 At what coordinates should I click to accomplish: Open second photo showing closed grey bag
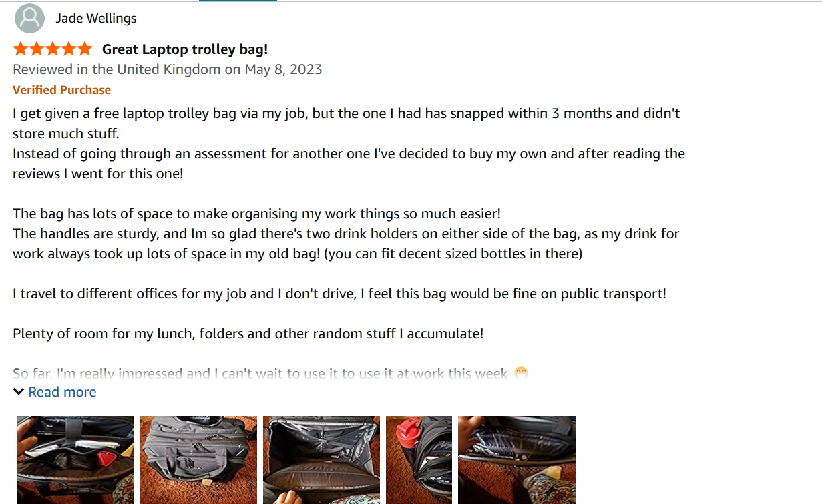198,459
